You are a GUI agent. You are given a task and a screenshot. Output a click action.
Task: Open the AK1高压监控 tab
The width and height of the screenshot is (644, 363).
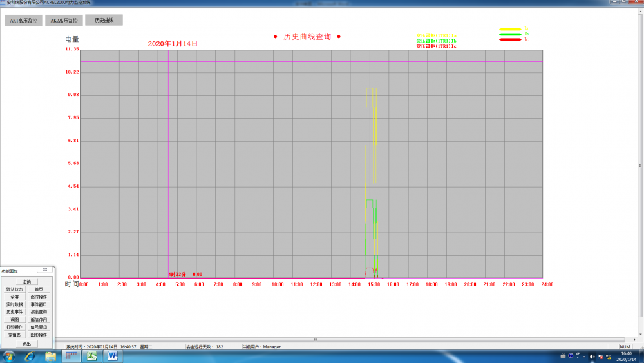click(x=23, y=21)
